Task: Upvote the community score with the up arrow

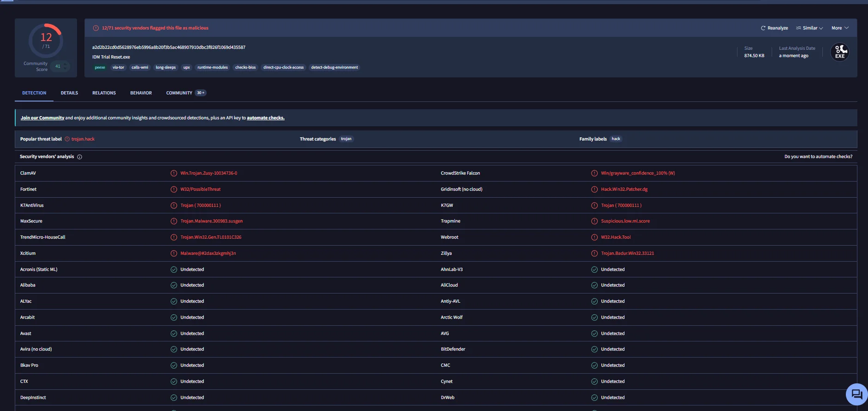Action: [x=65, y=64]
